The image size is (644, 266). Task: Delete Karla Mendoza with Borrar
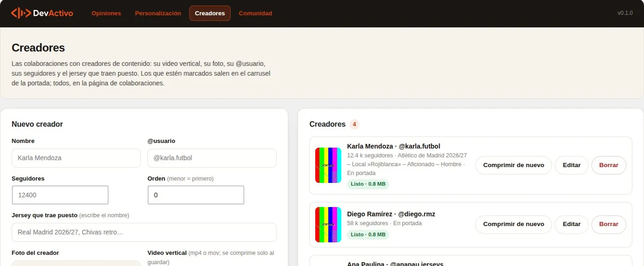click(x=609, y=165)
